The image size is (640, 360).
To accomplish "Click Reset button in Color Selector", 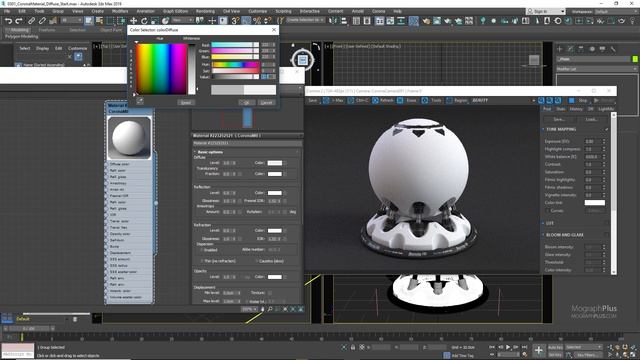I will click(186, 102).
